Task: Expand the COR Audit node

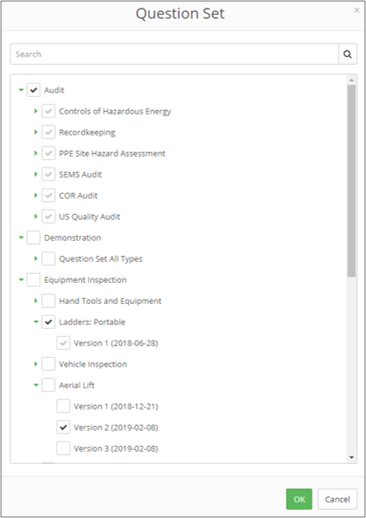Action: click(x=36, y=195)
